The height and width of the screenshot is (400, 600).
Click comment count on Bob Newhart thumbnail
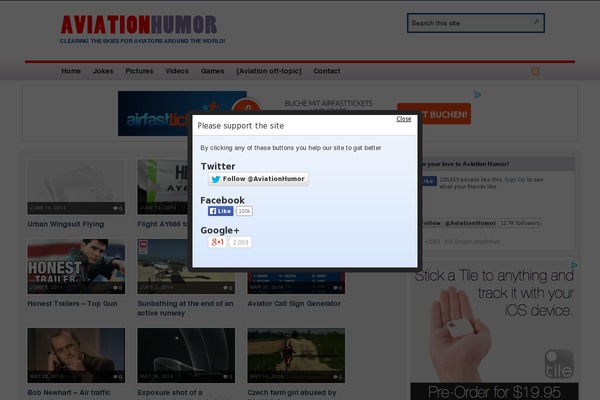tap(117, 377)
